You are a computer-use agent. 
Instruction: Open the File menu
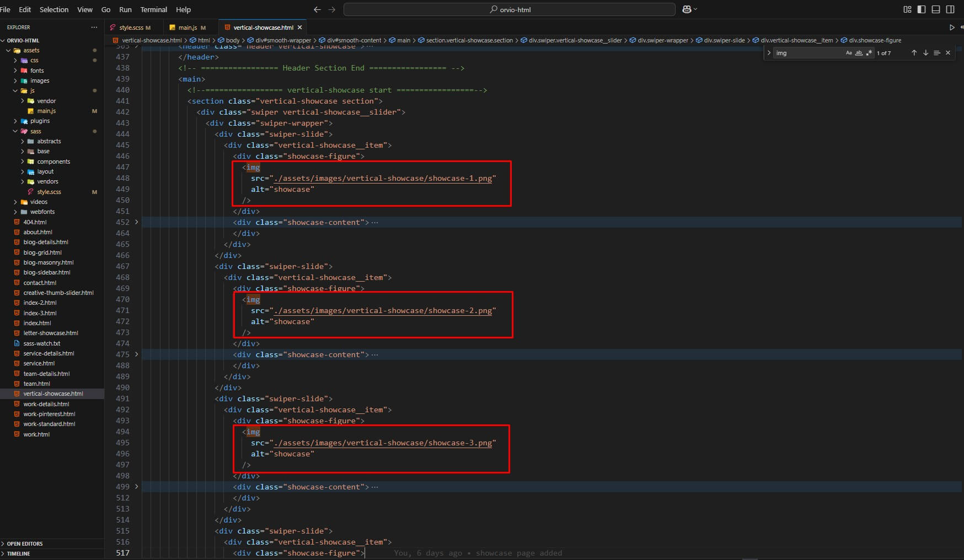click(x=6, y=9)
